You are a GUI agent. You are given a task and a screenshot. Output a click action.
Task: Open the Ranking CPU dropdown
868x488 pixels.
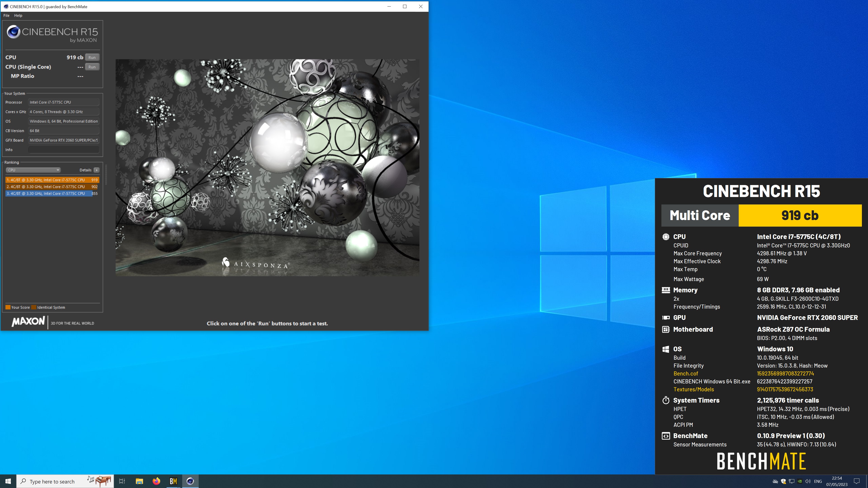pos(33,170)
